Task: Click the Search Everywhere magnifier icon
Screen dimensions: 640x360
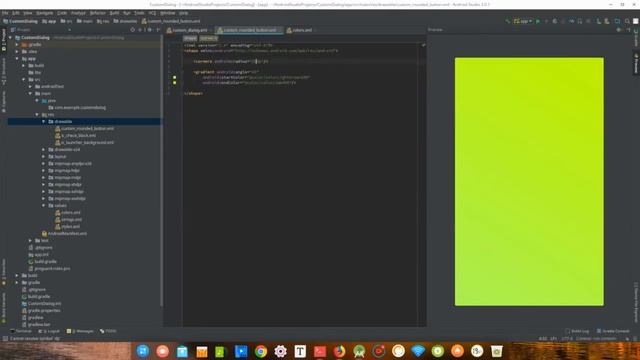Action: tap(627, 21)
